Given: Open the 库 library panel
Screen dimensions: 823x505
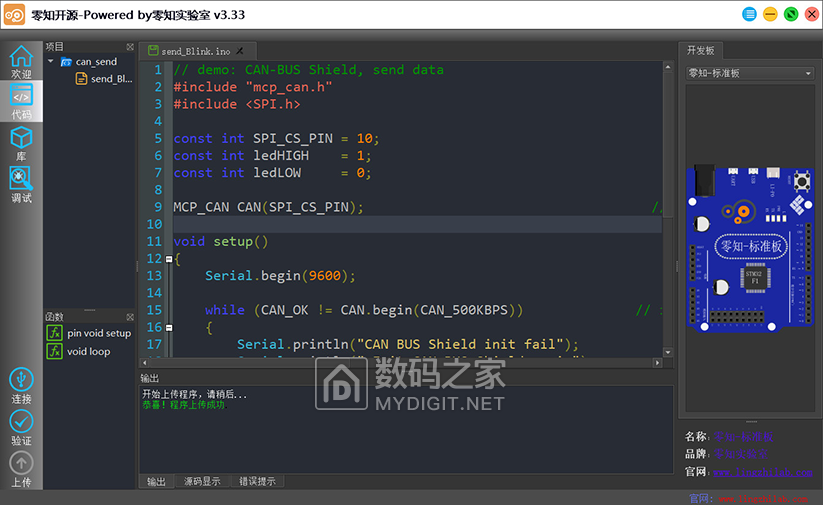Looking at the screenshot, I should (x=21, y=144).
